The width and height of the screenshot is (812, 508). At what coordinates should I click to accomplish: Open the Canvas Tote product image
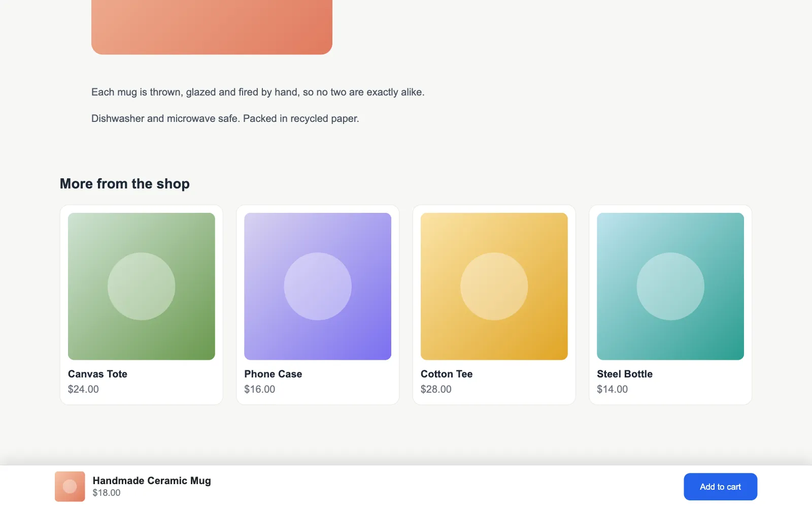pyautogui.click(x=142, y=287)
